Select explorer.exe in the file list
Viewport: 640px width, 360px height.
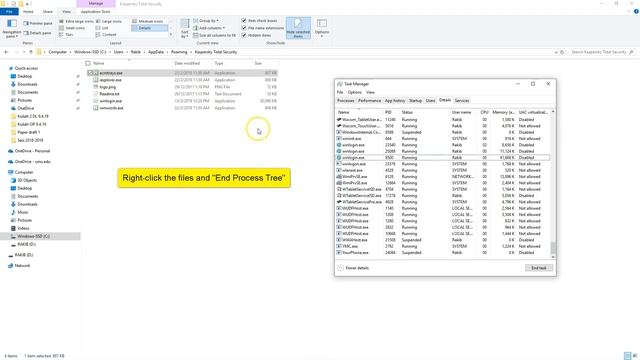[111, 80]
